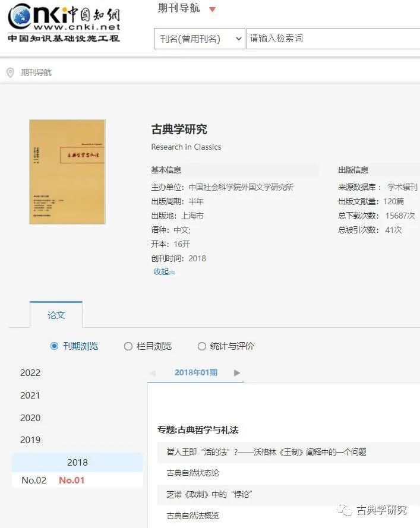
Task: Expand the 2022 year in issue list
Action: click(30, 373)
